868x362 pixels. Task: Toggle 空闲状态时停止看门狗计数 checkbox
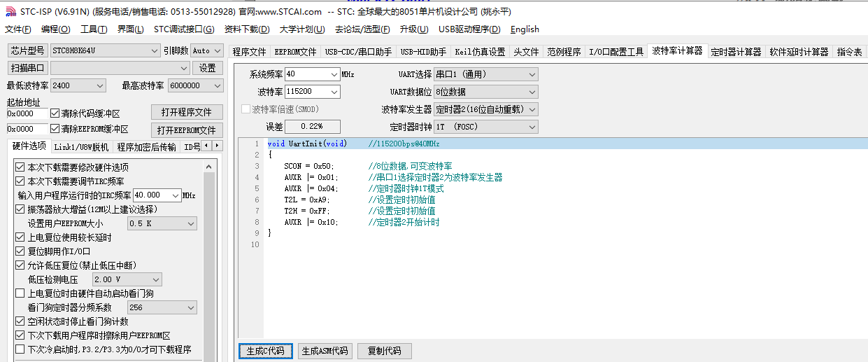[20, 321]
